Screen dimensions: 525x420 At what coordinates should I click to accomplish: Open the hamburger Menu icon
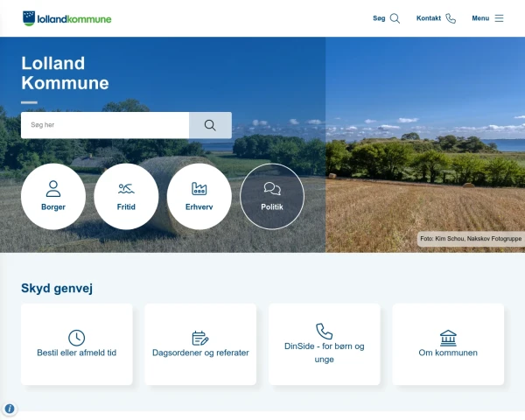tap(499, 18)
